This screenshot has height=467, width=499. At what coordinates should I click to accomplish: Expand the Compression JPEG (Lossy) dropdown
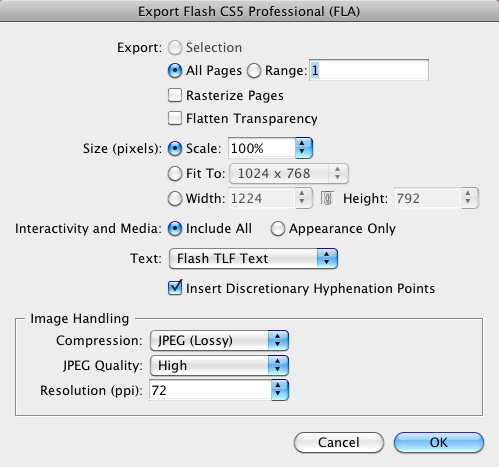pyautogui.click(x=219, y=340)
